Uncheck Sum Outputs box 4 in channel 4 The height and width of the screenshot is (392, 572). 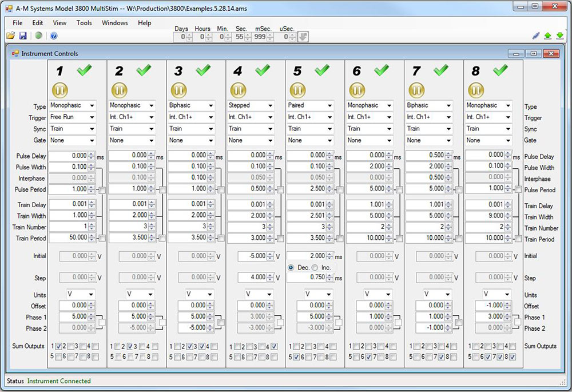coord(274,346)
